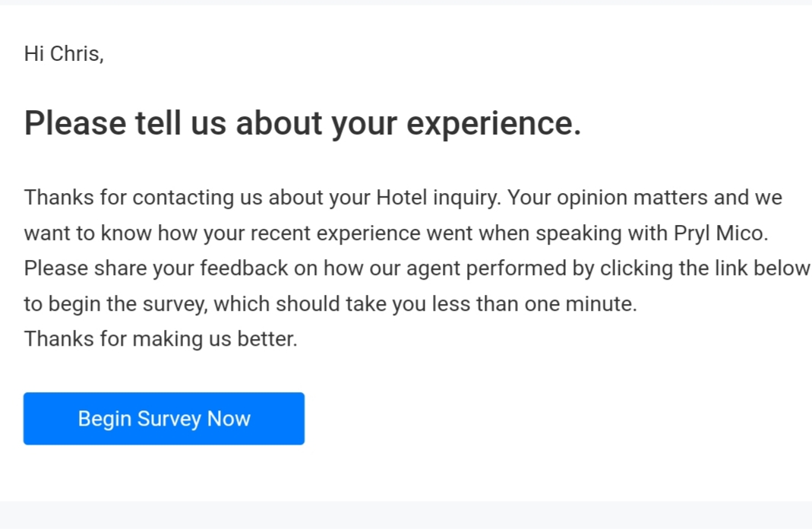Click the word 'Chris' in the greeting
Viewport: 812px width, 529px height.
pyautogui.click(x=75, y=54)
